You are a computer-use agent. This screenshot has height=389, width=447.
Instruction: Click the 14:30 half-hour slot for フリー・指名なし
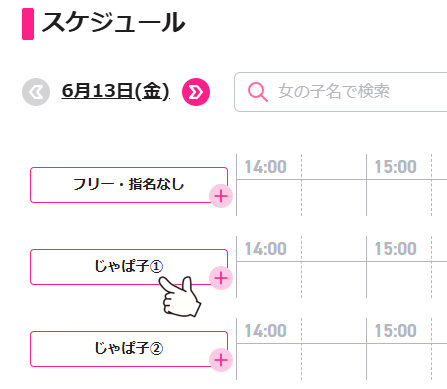pyautogui.click(x=334, y=198)
